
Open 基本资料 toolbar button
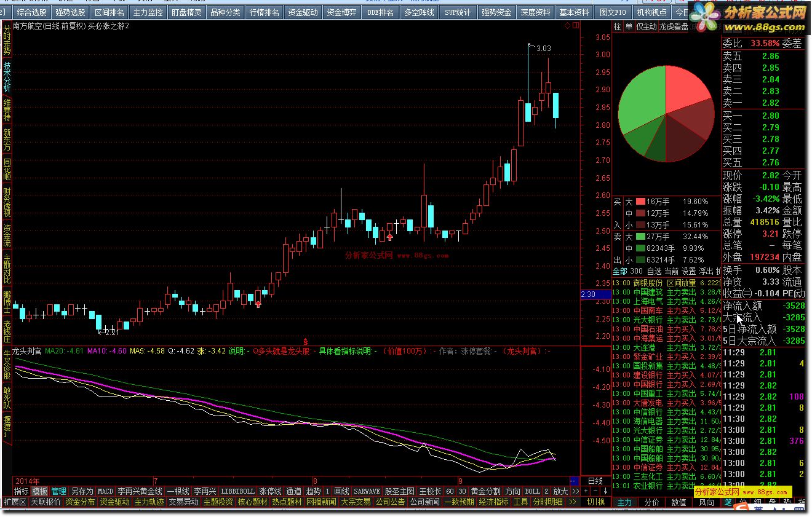tap(575, 12)
